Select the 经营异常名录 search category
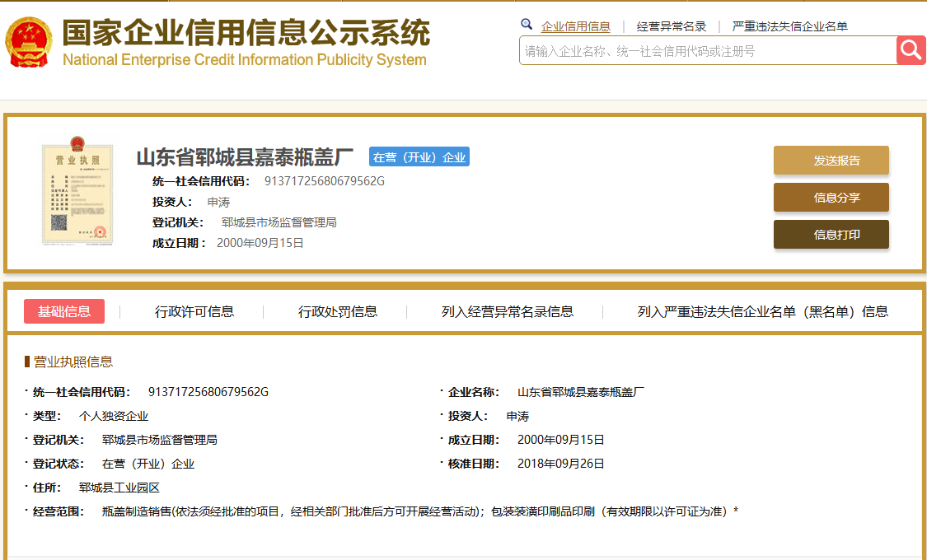This screenshot has width=927, height=560. pos(671,26)
